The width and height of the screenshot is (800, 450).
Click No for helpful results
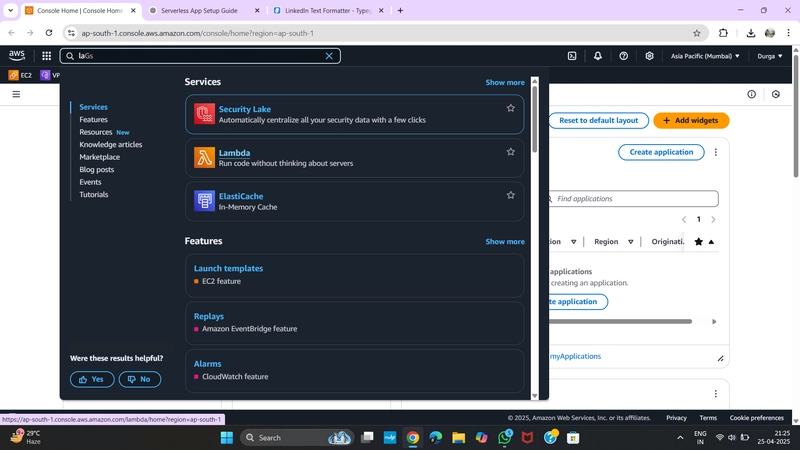pyautogui.click(x=140, y=379)
